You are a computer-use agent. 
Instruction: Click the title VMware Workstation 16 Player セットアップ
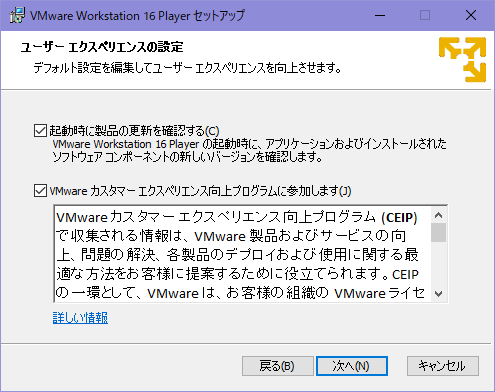[x=137, y=16]
